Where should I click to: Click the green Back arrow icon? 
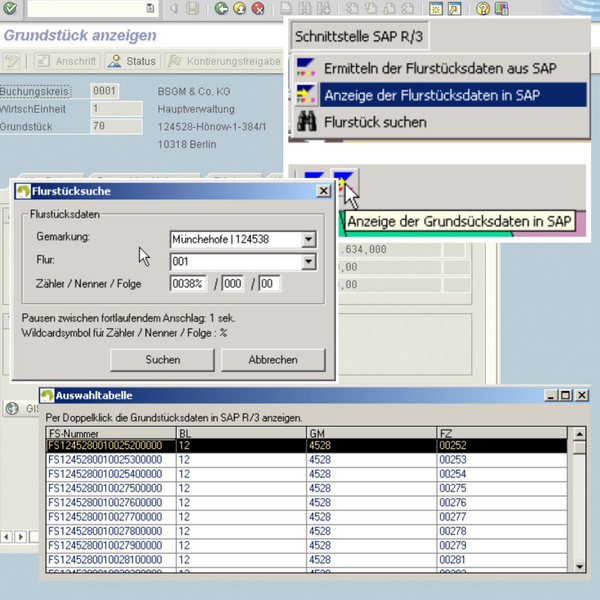[x=221, y=8]
